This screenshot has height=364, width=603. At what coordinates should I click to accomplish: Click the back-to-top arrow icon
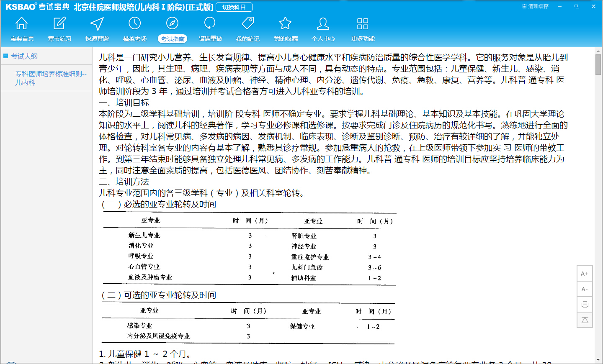[585, 320]
